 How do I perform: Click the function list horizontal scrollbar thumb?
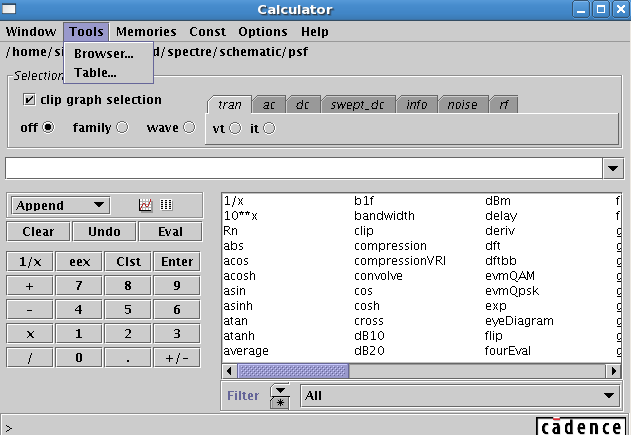(293, 371)
